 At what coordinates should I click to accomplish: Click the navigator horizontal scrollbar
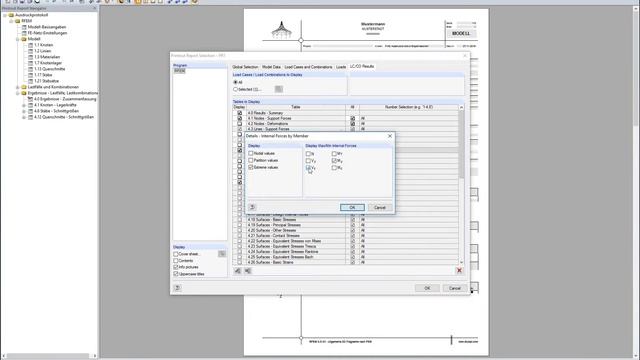click(49, 356)
